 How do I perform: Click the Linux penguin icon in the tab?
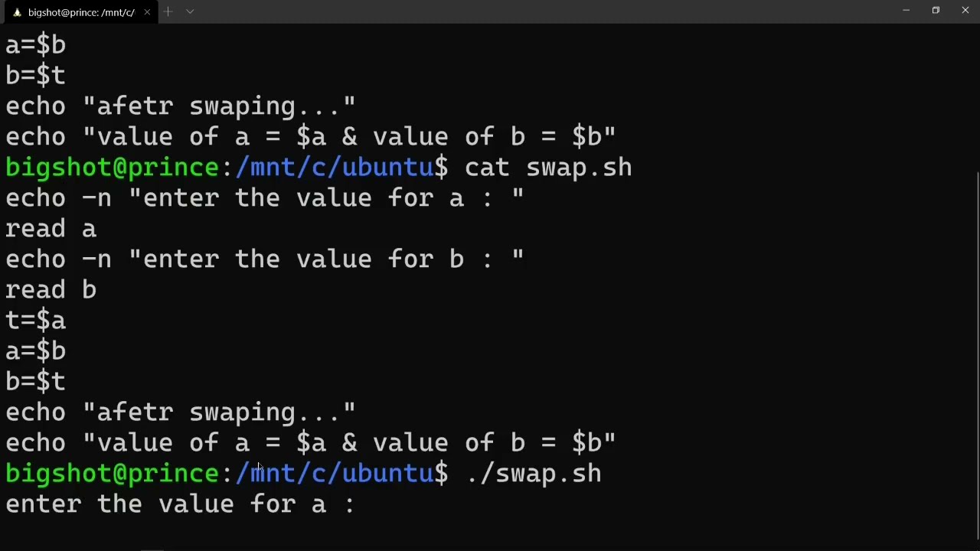(17, 12)
